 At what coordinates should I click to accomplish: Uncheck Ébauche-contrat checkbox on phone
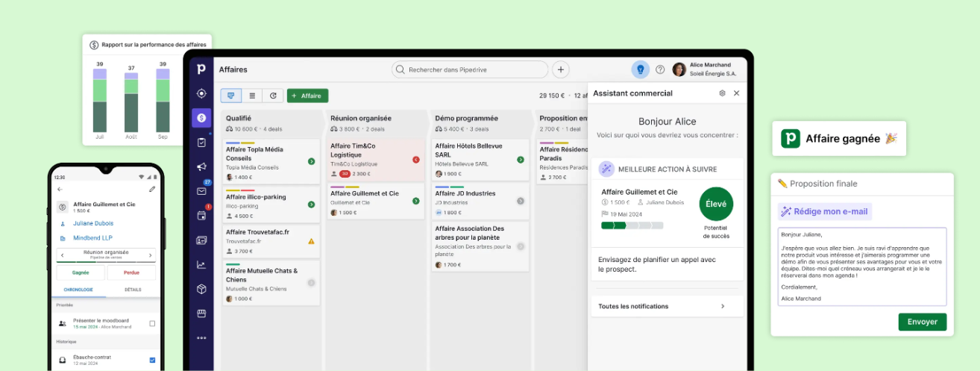pyautogui.click(x=152, y=360)
